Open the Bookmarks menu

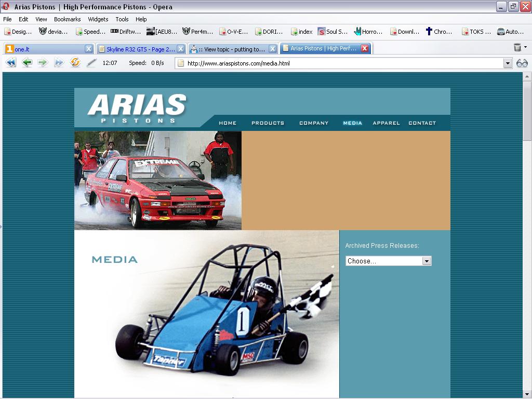(x=67, y=19)
